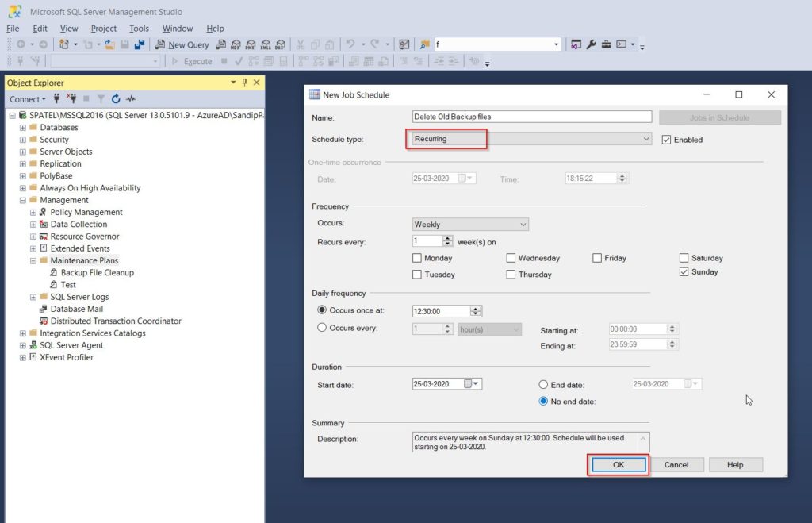Open the toolbar search box dropdown arrow

click(556, 44)
